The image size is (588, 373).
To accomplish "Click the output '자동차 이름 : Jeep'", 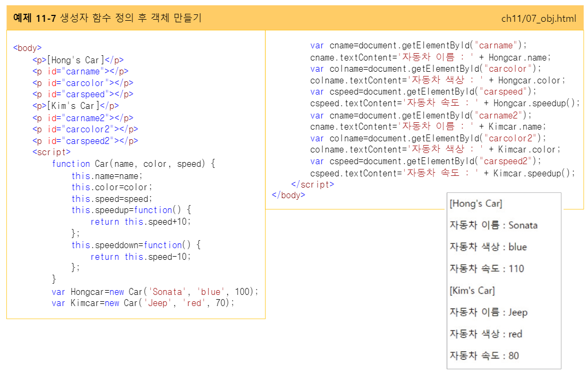I will pos(489,312).
